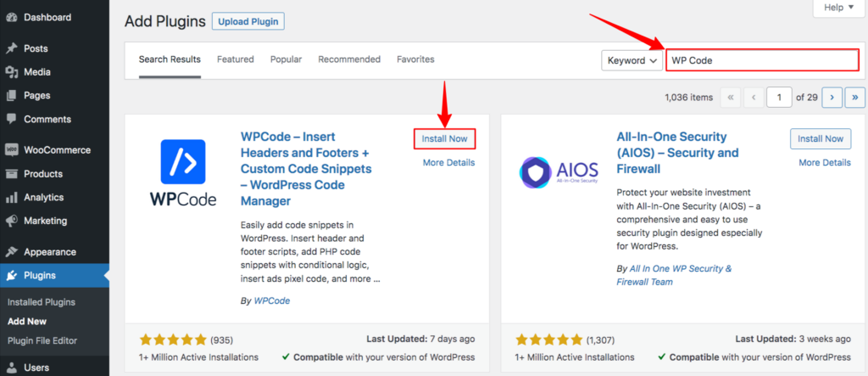This screenshot has width=868, height=376.
Task: Go to previous results page
Action: pos(754,98)
